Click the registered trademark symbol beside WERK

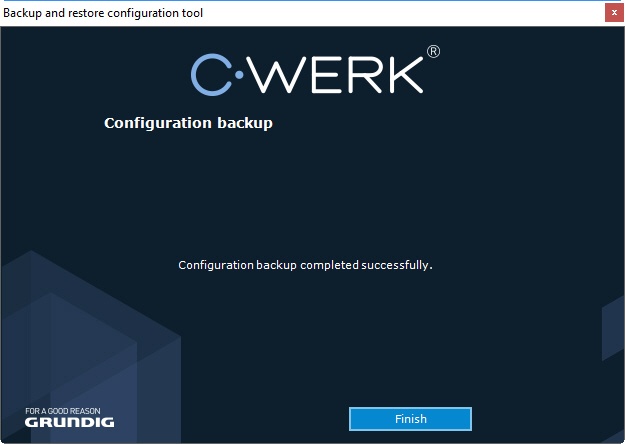[433, 51]
